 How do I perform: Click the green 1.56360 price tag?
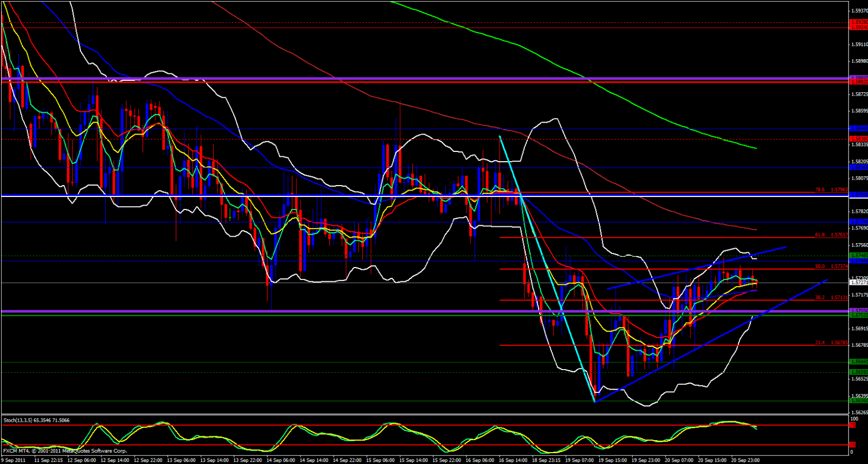tap(859, 401)
